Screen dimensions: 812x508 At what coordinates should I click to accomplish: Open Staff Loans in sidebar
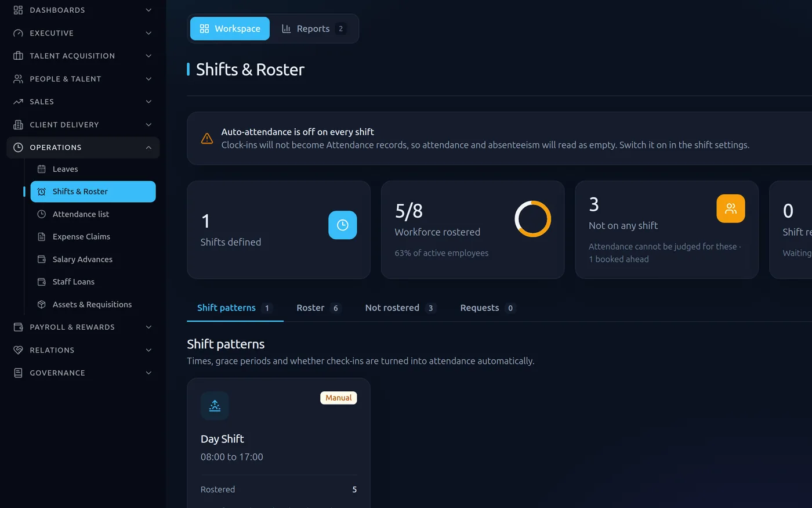93,282
